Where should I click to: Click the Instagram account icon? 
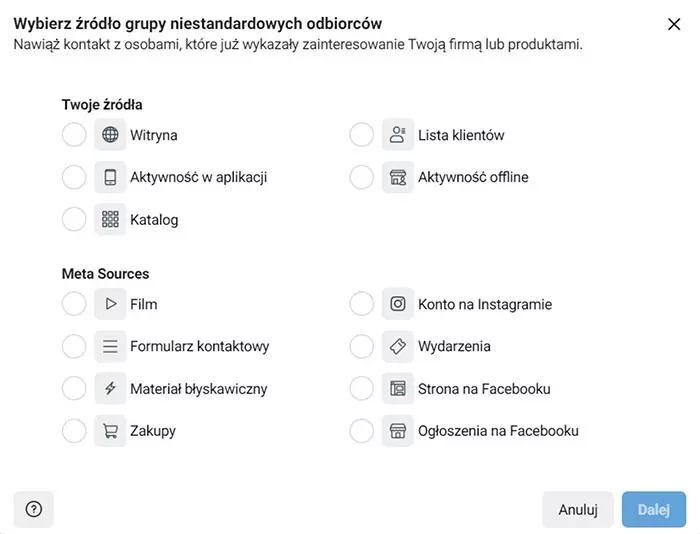[x=398, y=304]
